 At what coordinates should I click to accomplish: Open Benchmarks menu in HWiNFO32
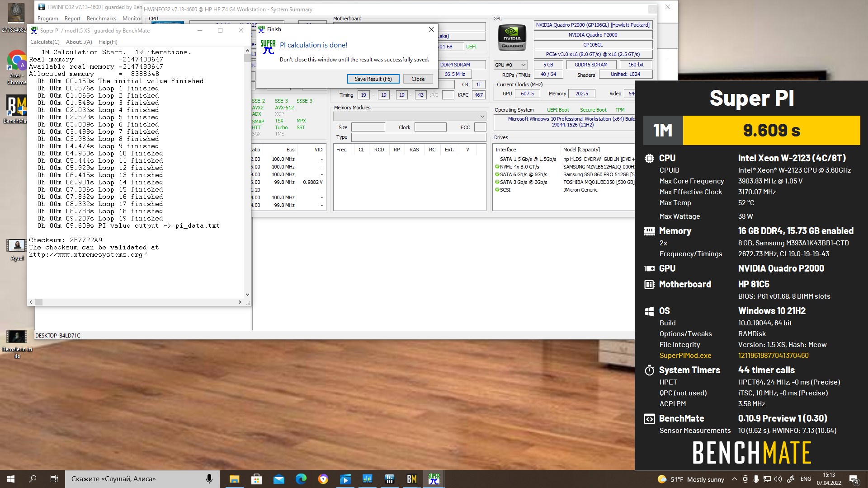101,19
